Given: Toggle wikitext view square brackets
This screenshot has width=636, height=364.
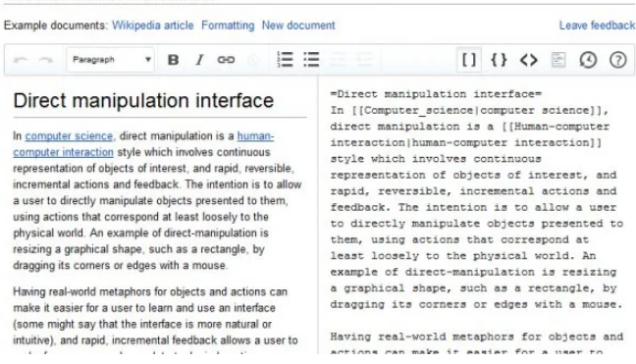Looking at the screenshot, I should coord(469,60).
